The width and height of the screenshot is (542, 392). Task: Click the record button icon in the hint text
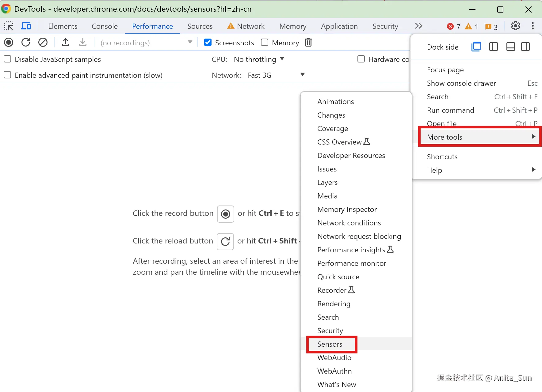pyautogui.click(x=226, y=214)
